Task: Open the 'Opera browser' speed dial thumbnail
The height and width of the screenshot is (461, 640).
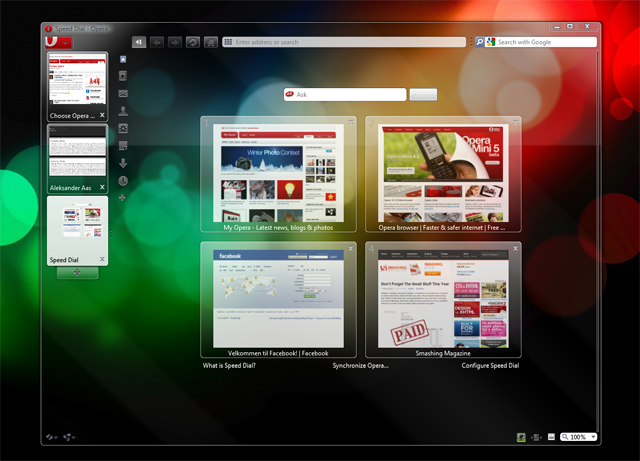Action: click(443, 174)
